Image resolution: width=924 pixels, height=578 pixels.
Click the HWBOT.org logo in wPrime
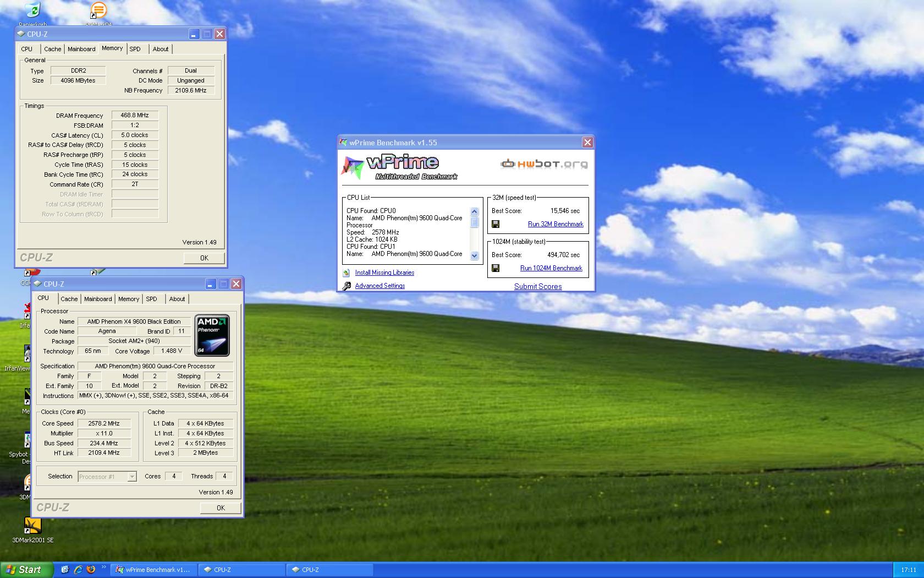click(x=544, y=163)
